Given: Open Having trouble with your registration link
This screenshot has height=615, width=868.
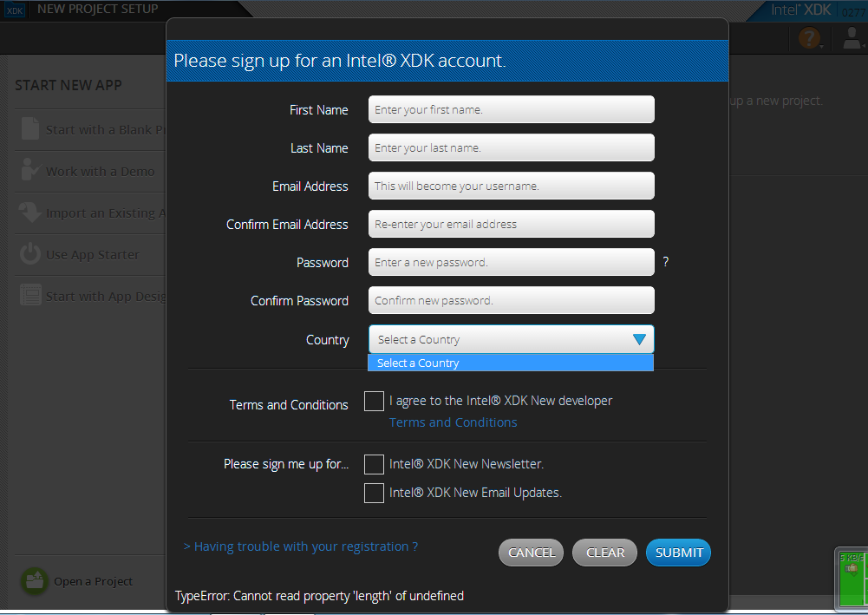Looking at the screenshot, I should (x=301, y=546).
